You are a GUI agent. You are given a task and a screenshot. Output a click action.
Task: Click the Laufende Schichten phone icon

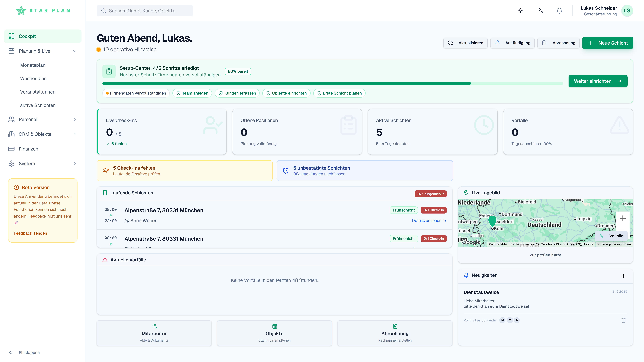[x=105, y=193]
